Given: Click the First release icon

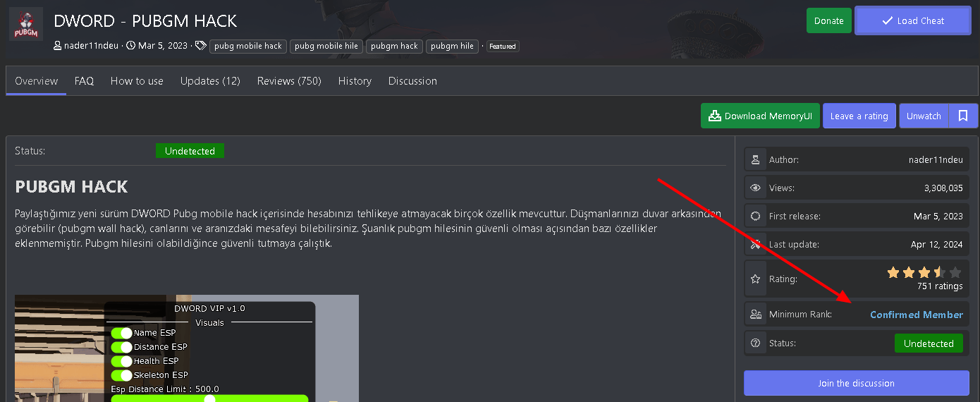Looking at the screenshot, I should click(x=756, y=216).
